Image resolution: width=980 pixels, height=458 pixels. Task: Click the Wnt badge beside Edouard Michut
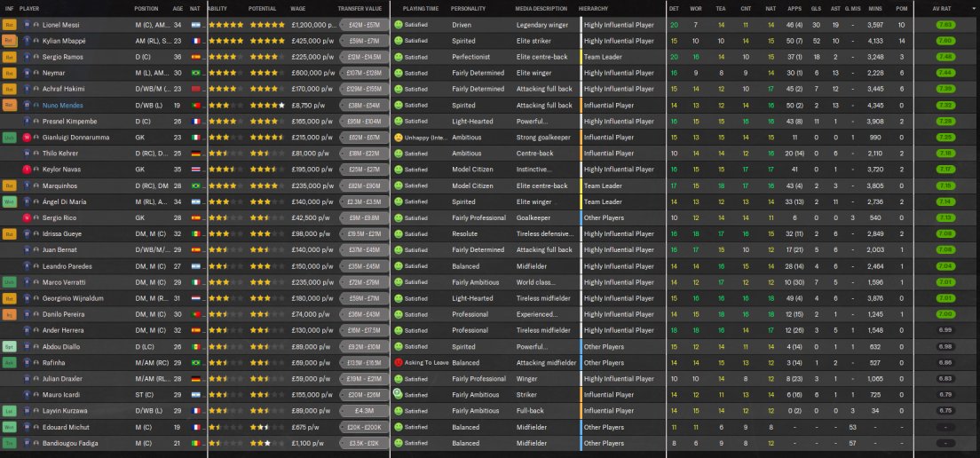(x=10, y=428)
